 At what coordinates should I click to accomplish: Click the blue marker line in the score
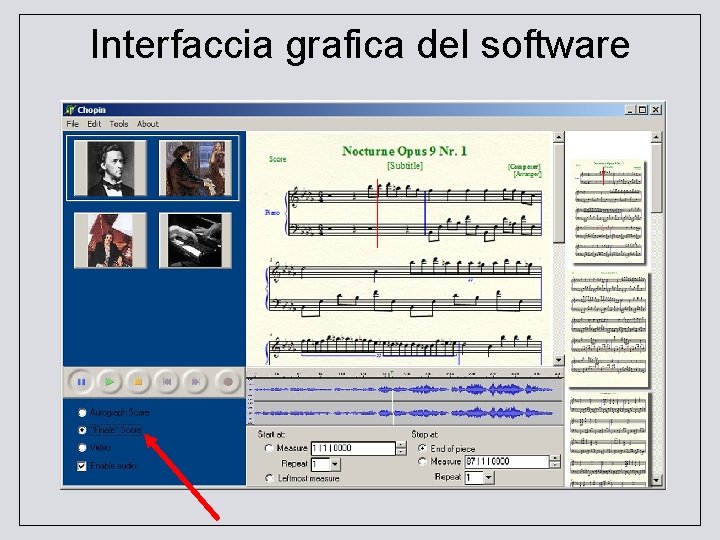[425, 213]
